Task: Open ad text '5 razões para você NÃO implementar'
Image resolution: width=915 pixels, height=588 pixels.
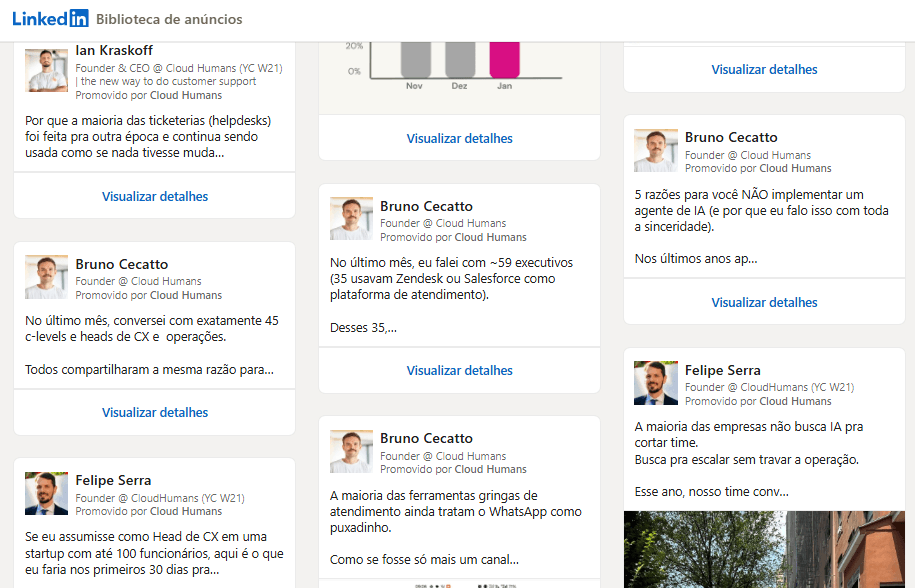Action: click(762, 211)
